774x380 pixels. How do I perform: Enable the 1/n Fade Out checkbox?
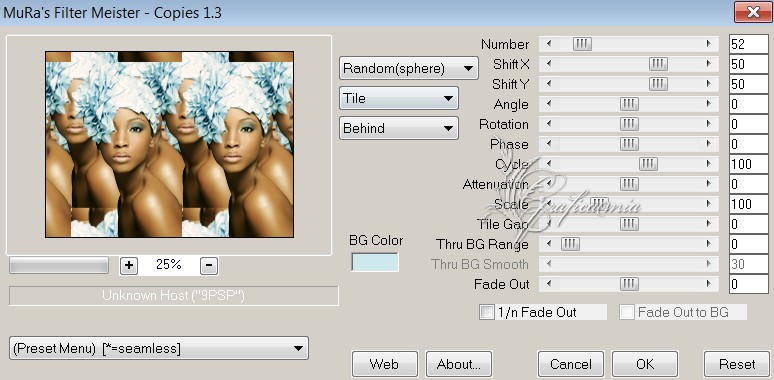[487, 312]
